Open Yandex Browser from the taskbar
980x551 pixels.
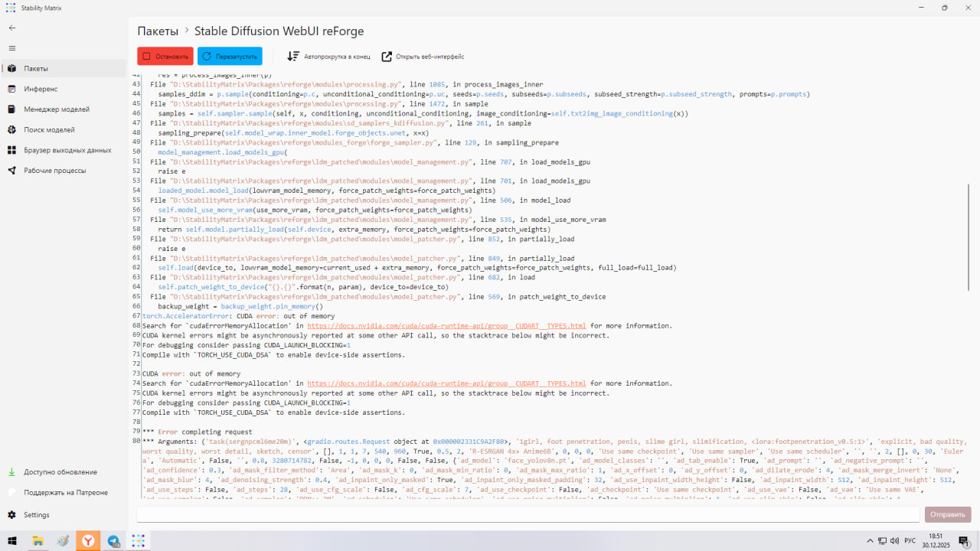click(88, 541)
